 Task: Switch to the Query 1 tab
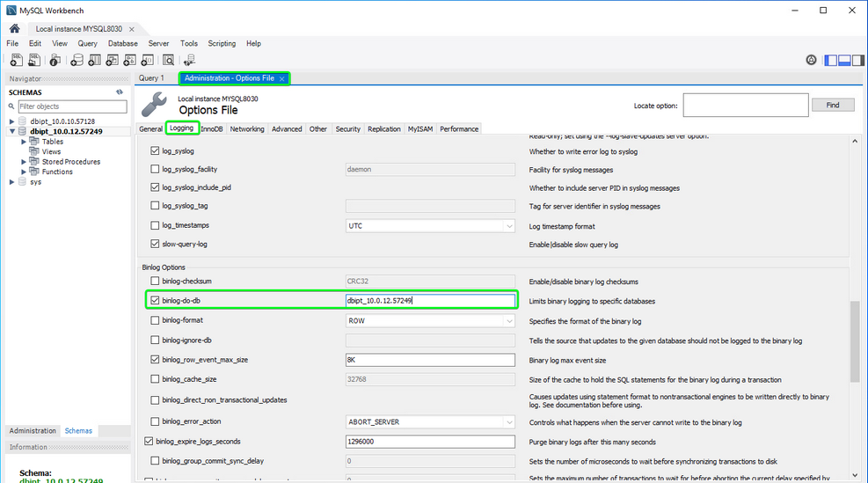point(151,78)
